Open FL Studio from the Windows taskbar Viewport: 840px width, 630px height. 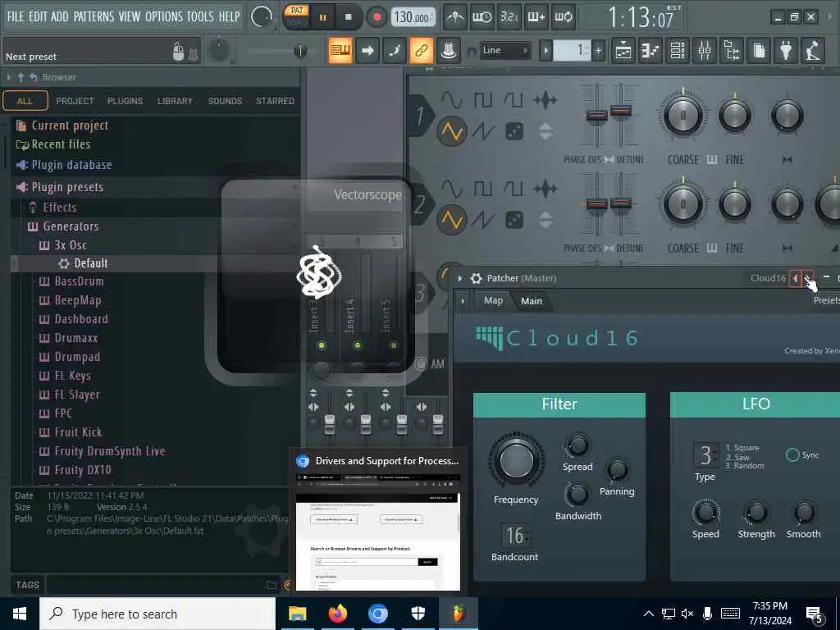458,614
